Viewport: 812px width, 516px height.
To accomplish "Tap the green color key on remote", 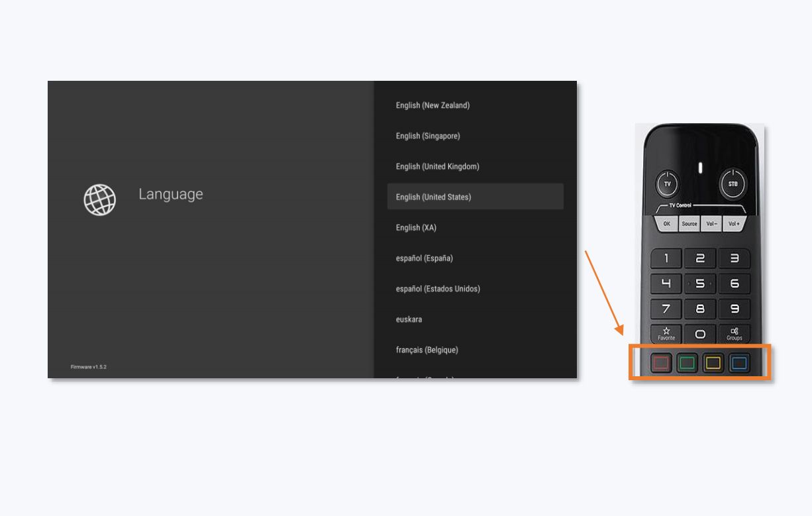I will pyautogui.click(x=687, y=363).
